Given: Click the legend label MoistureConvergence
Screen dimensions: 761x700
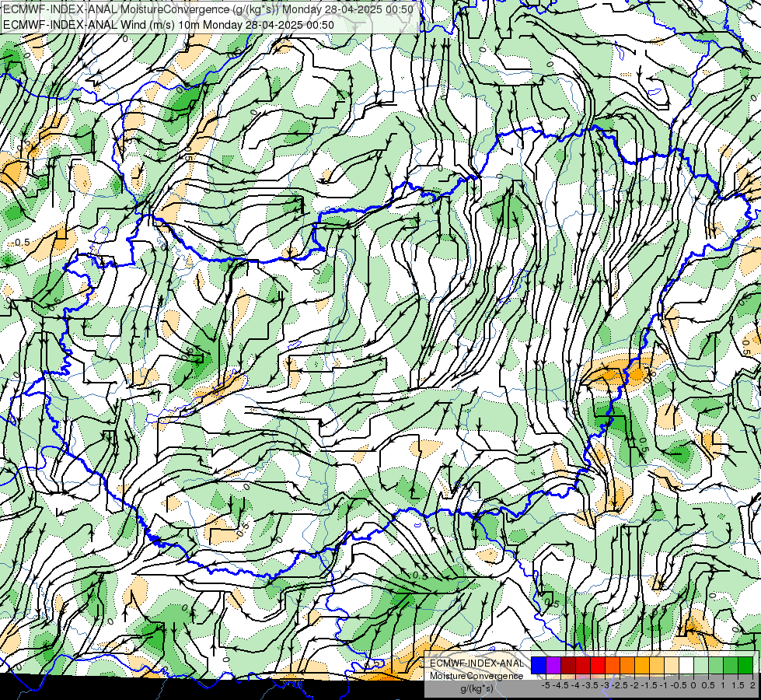Looking at the screenshot, I should 476,676.
